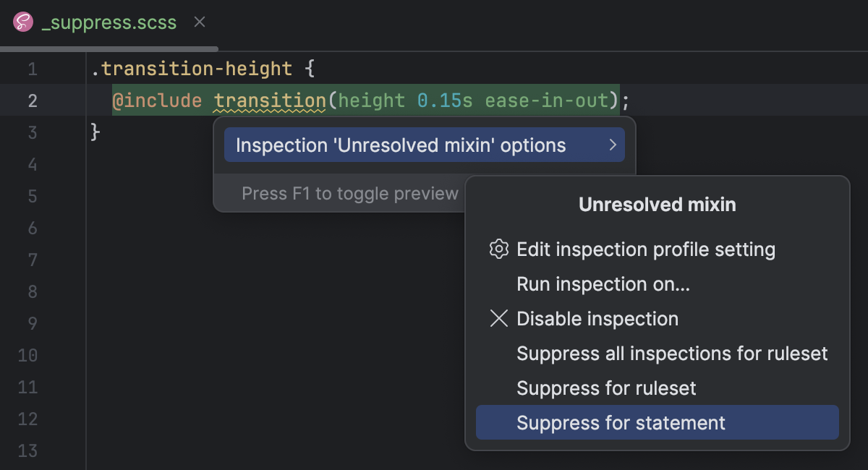Close the _suppress.scss tab
Viewport: 868px width, 470px height.
(x=199, y=22)
